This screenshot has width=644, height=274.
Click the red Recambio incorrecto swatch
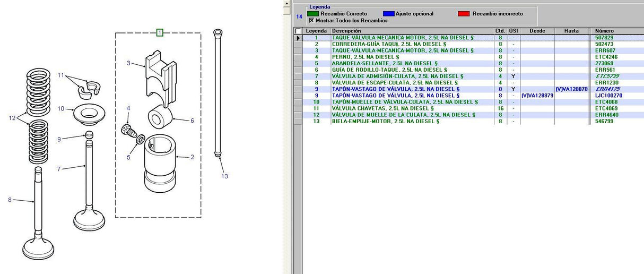464,14
